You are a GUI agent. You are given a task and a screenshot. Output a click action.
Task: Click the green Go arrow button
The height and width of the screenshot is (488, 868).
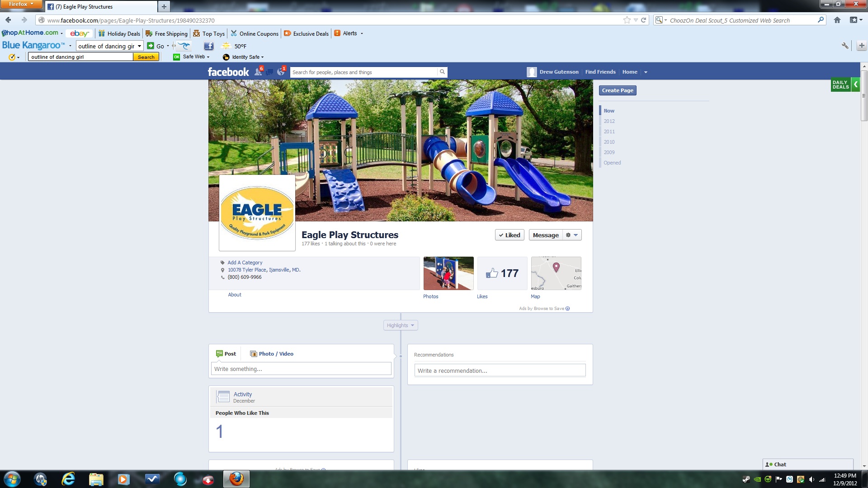pos(151,46)
